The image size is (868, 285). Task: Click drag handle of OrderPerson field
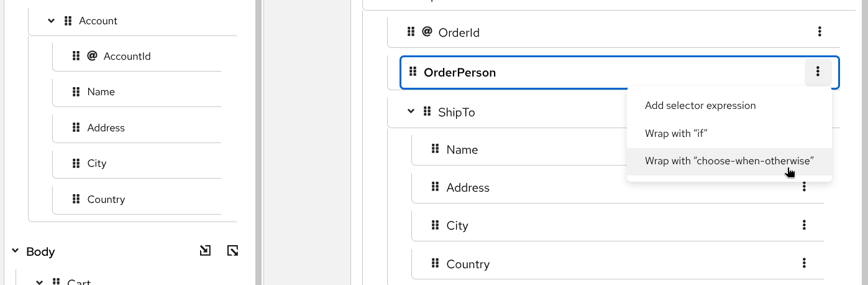(412, 72)
